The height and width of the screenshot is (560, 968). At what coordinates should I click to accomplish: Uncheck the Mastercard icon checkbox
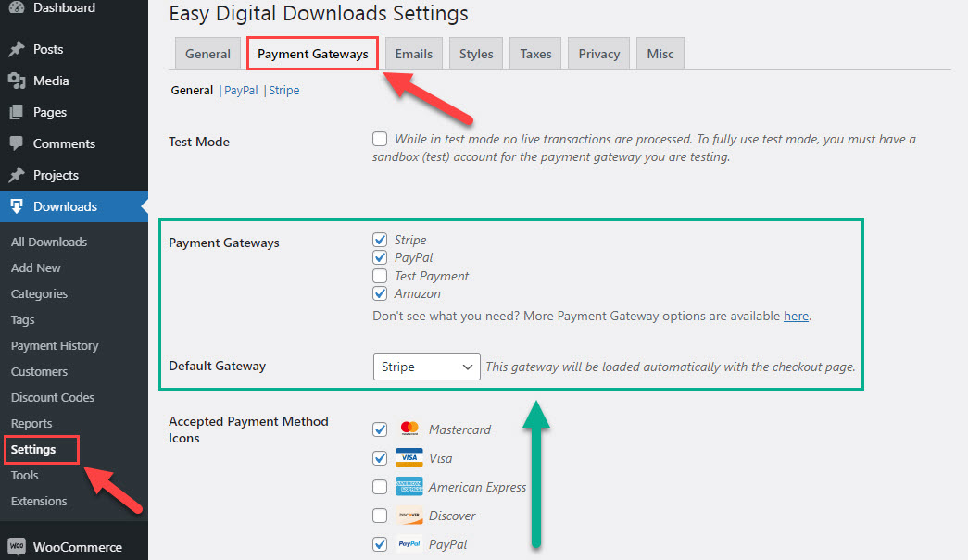[380, 429]
